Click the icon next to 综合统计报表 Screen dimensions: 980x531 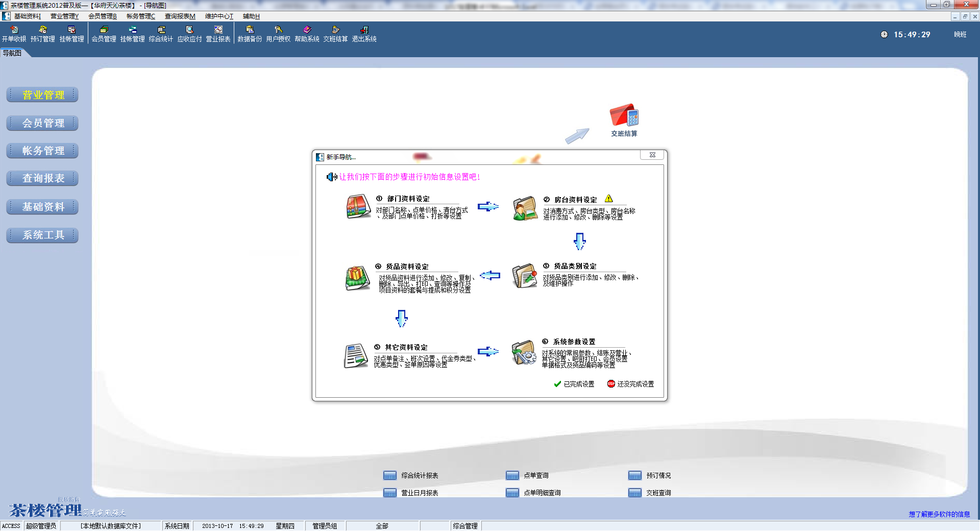tap(389, 475)
